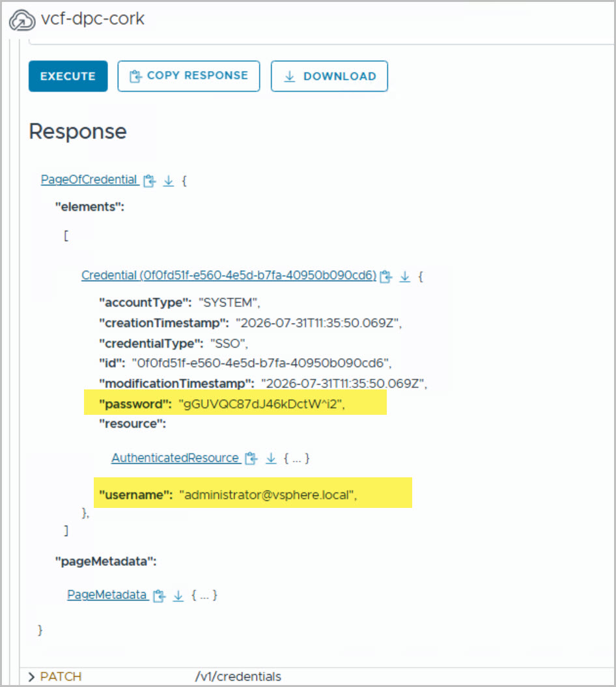Click the "password" key label
Screen dimensions: 616x687
coord(135,404)
